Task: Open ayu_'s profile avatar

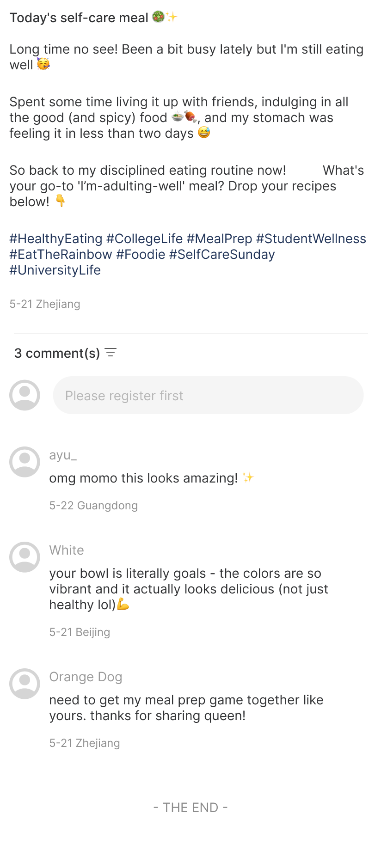Action: (25, 462)
